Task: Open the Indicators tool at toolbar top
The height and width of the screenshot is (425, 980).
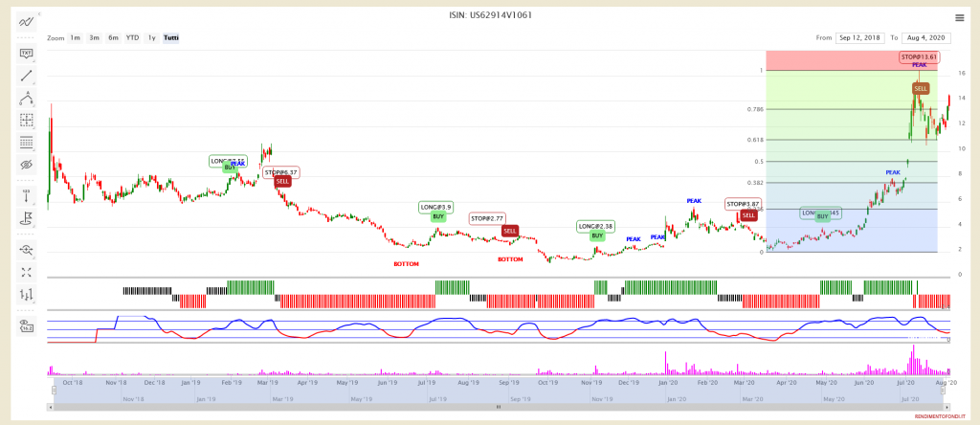Action: point(27,21)
